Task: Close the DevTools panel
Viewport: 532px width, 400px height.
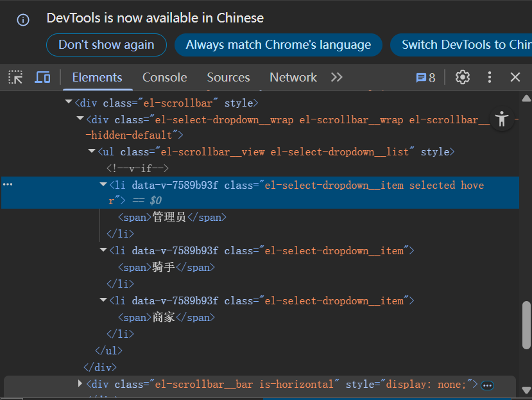Action: click(x=515, y=78)
